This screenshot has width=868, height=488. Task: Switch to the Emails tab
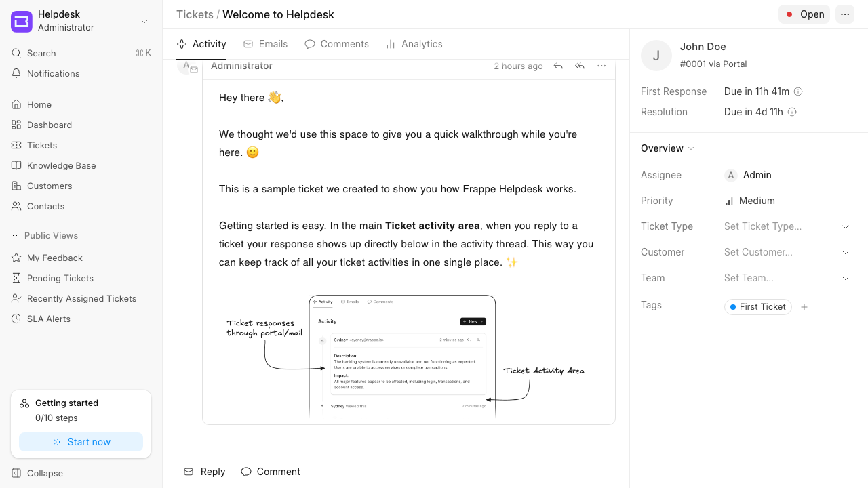(x=265, y=44)
